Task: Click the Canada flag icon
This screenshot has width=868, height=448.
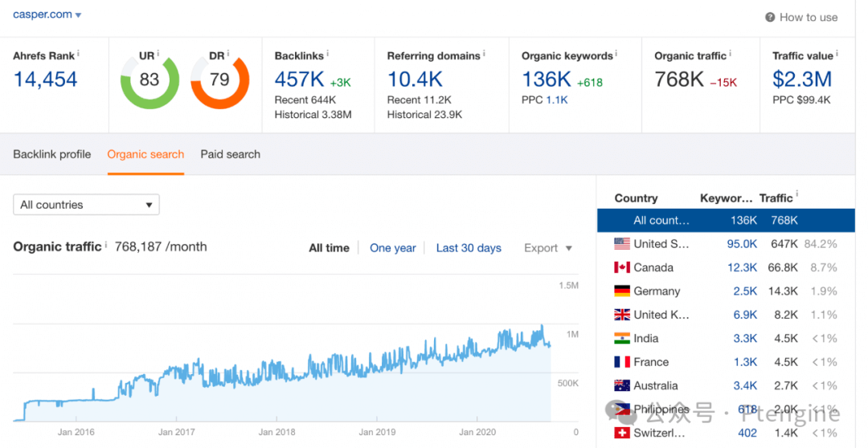Action: (x=621, y=267)
